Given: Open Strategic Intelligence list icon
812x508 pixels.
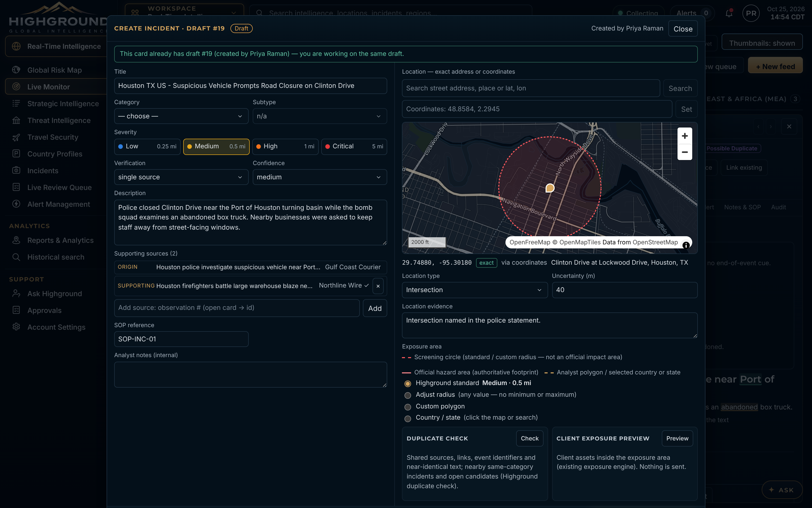Looking at the screenshot, I should pos(16,103).
